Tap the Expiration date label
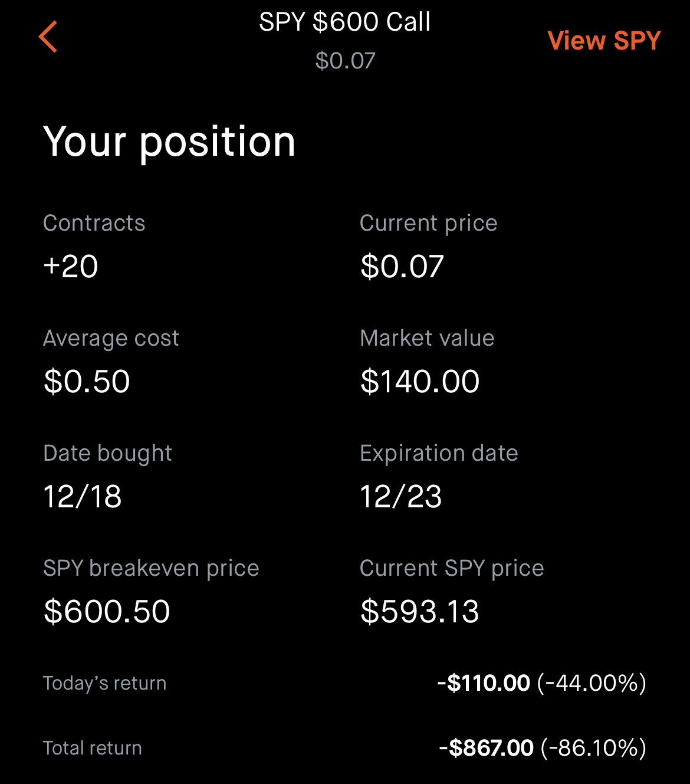This screenshot has width=690, height=784. click(x=439, y=453)
